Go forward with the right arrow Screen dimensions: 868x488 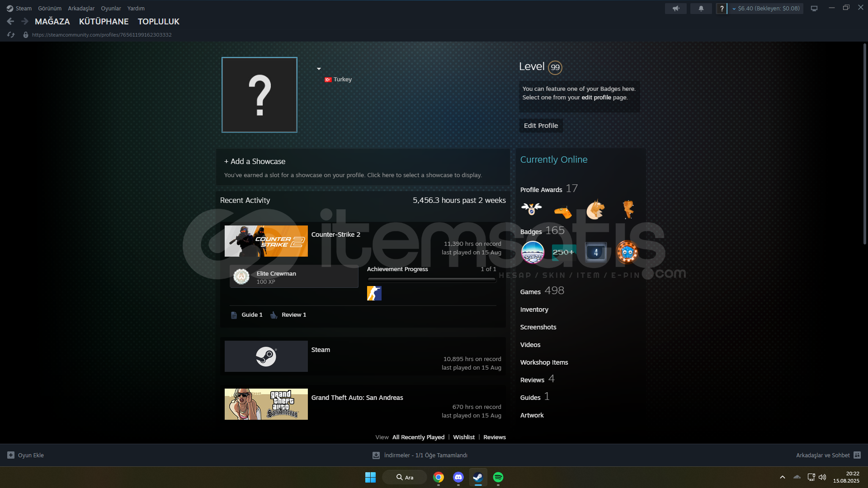tap(24, 21)
